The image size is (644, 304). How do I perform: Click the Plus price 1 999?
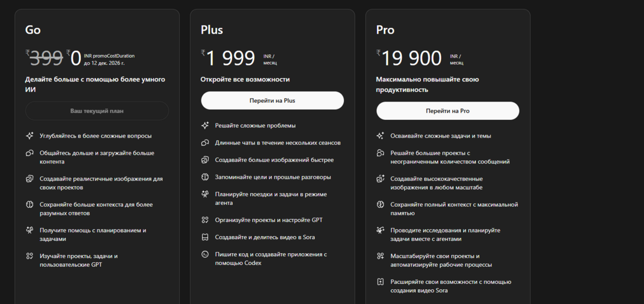232,58
